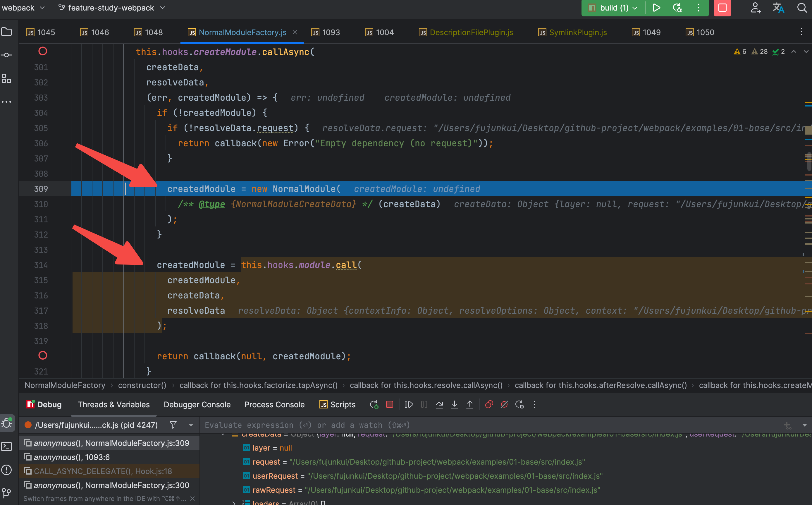This screenshot has height=505, width=812.
Task: Stop the debug session in debug toolbar
Action: (x=389, y=404)
